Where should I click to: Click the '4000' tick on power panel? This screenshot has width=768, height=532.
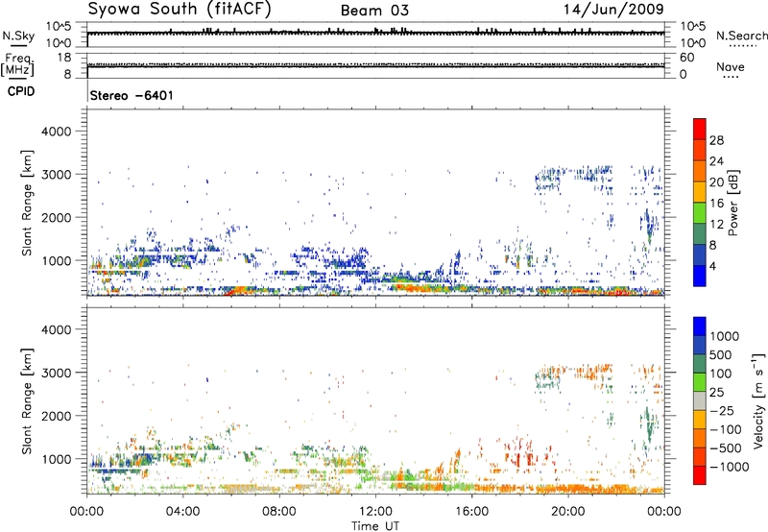pyautogui.click(x=56, y=132)
